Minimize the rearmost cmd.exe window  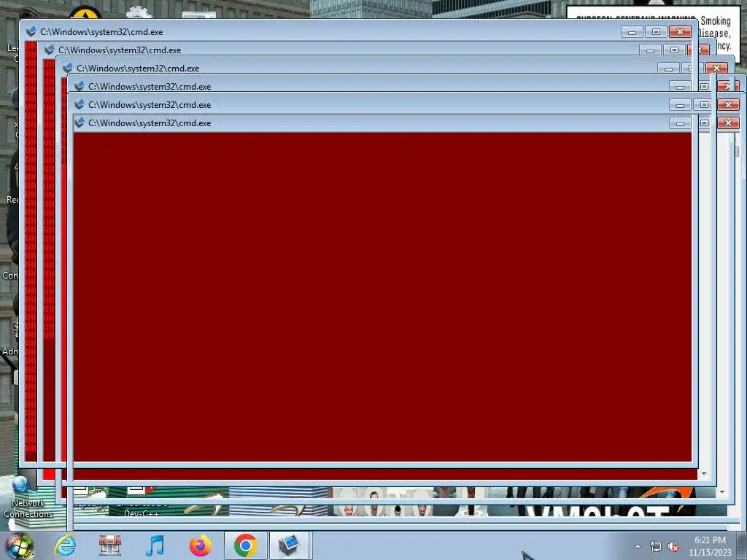632,32
